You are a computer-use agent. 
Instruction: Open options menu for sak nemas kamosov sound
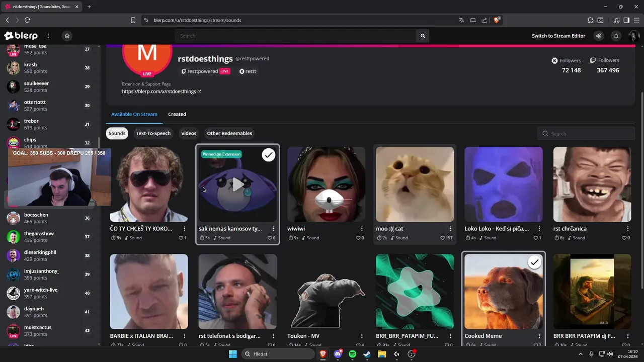point(273,229)
